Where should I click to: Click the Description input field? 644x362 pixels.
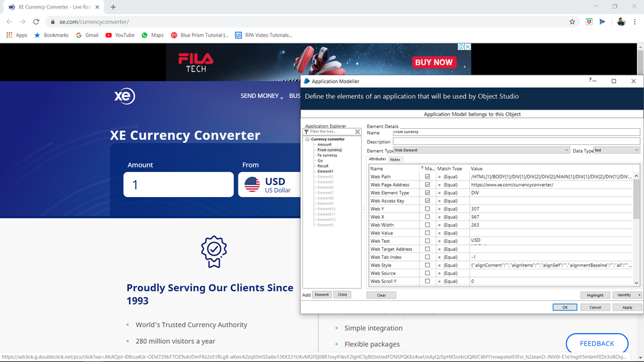click(x=516, y=141)
